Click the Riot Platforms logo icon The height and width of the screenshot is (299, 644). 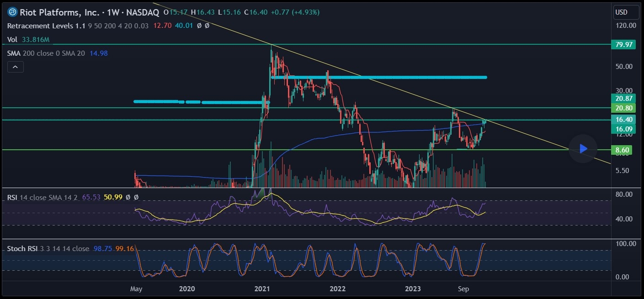[x=13, y=12]
